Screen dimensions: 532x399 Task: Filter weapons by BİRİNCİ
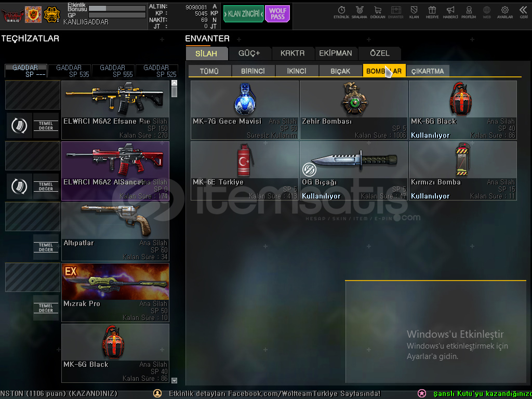253,71
